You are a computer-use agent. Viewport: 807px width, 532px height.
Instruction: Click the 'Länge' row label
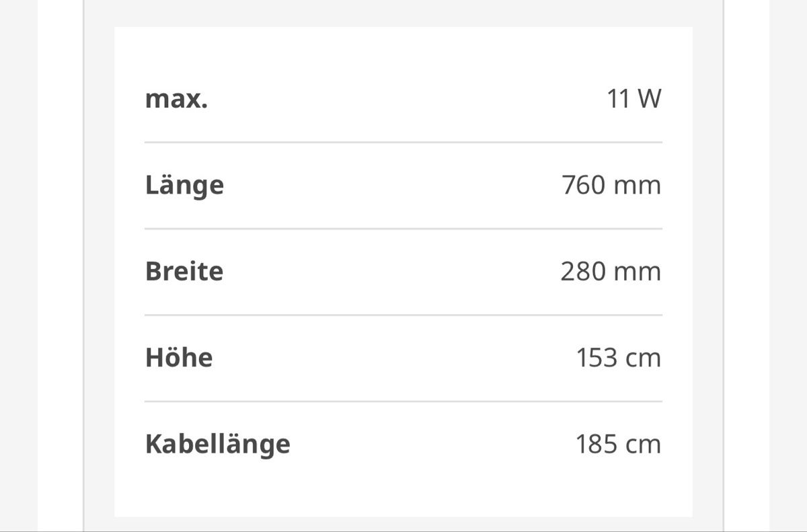[x=184, y=186]
